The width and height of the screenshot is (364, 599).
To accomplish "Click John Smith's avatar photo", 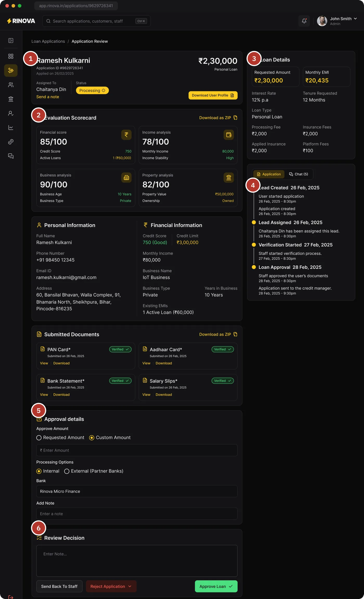I will pos(322,21).
